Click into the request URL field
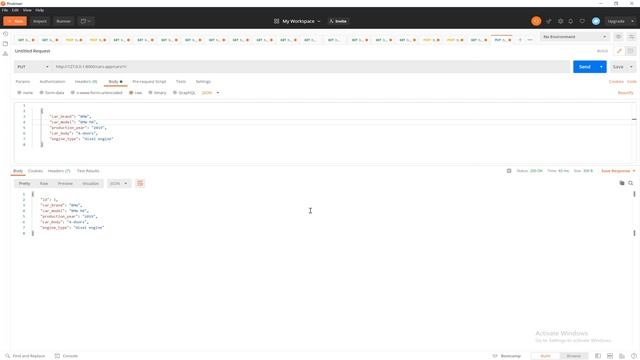Image resolution: width=640 pixels, height=360 pixels. tap(311, 67)
